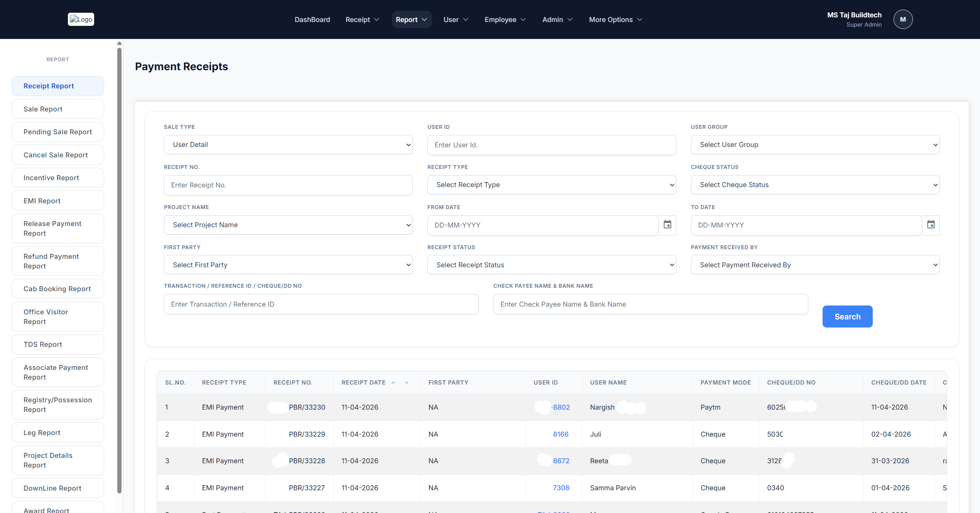Expand the Report menu chevron
Screen dimensions: 980x513
coord(424,19)
